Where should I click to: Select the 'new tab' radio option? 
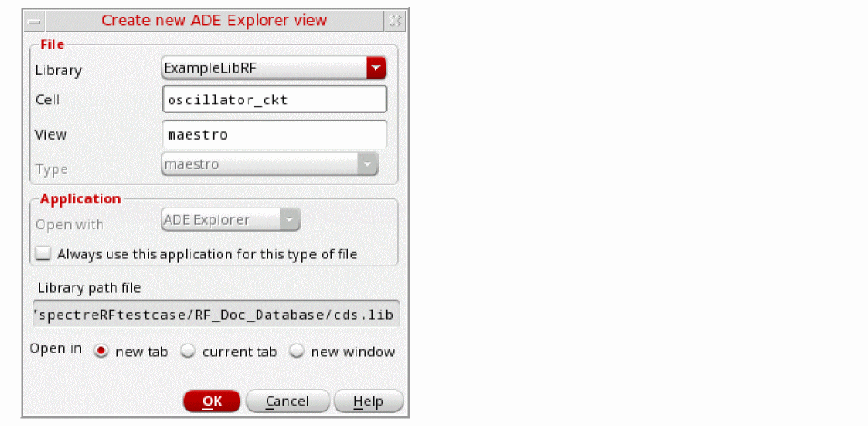click(x=101, y=352)
